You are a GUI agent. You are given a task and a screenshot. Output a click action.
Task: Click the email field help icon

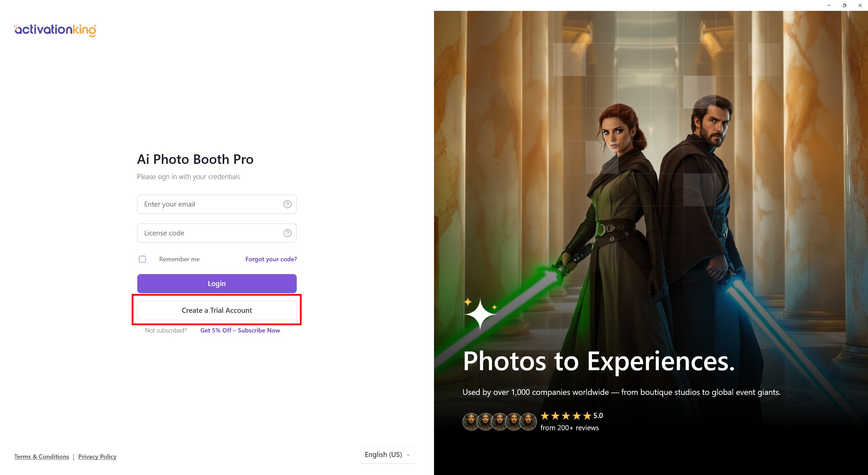[x=287, y=204]
